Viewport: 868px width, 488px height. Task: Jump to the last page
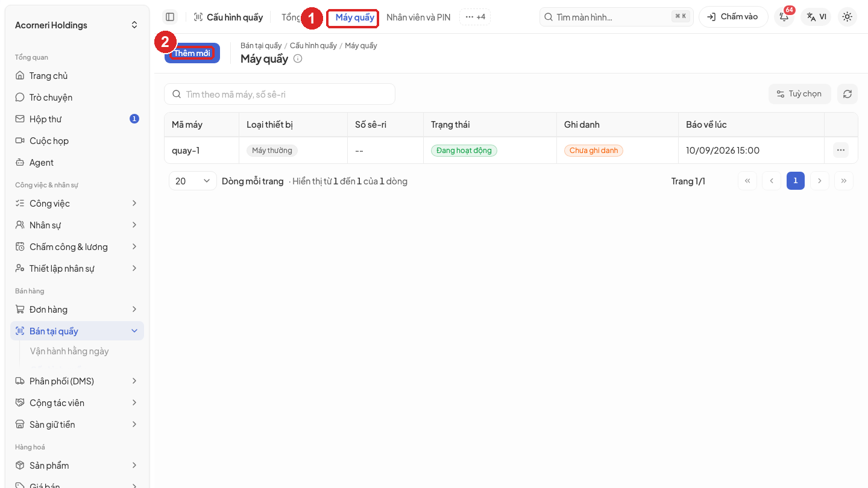click(x=844, y=181)
